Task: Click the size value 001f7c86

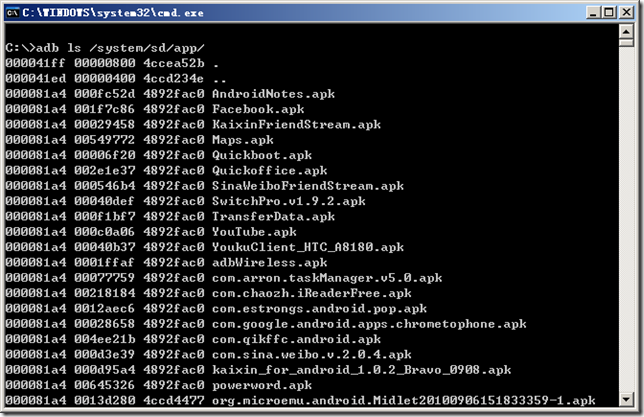Action: [x=105, y=109]
